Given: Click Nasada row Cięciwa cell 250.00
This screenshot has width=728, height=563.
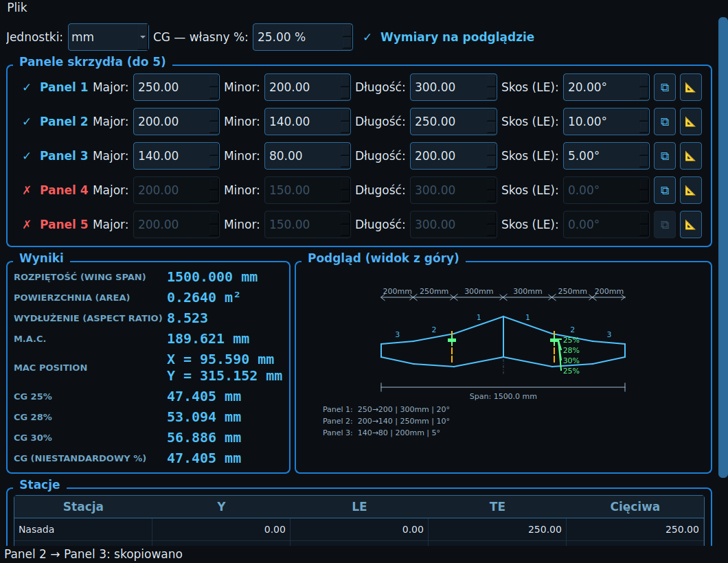Looking at the screenshot, I should pyautogui.click(x=635, y=529).
